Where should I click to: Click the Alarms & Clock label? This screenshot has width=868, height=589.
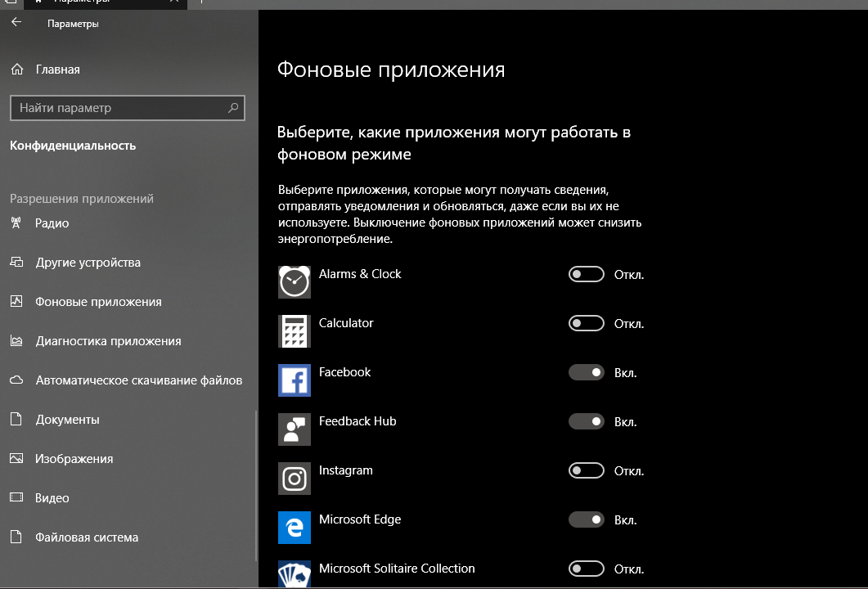tap(360, 274)
